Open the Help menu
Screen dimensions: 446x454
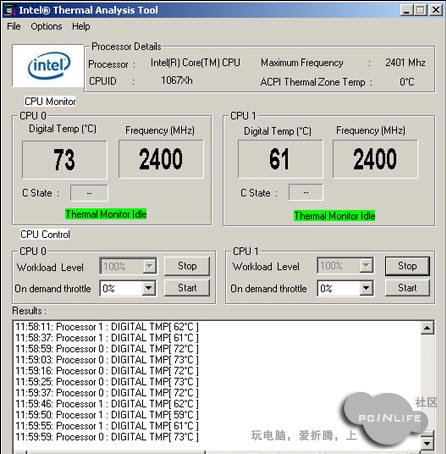(81, 26)
